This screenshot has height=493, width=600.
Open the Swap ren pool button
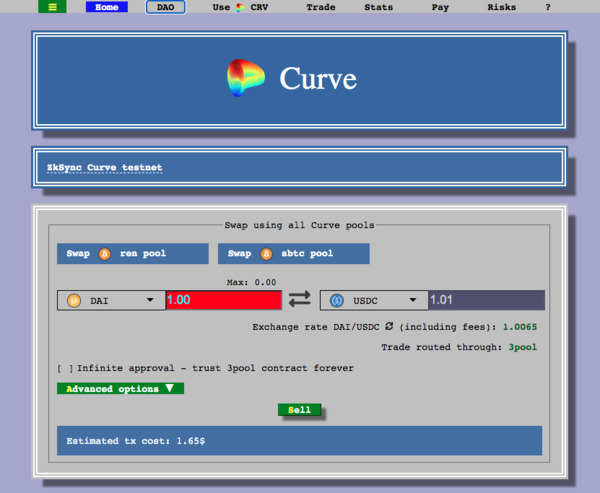click(x=133, y=253)
